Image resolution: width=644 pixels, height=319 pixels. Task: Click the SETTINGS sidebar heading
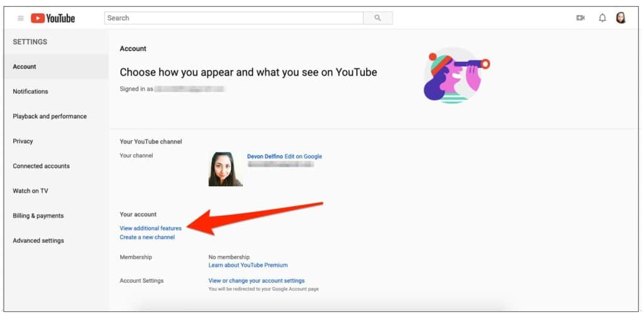30,42
